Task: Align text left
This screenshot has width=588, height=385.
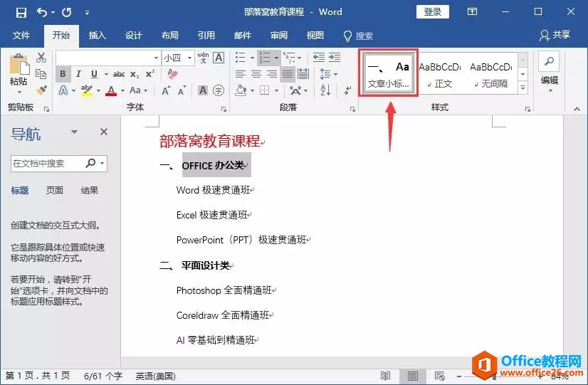Action: [x=241, y=74]
